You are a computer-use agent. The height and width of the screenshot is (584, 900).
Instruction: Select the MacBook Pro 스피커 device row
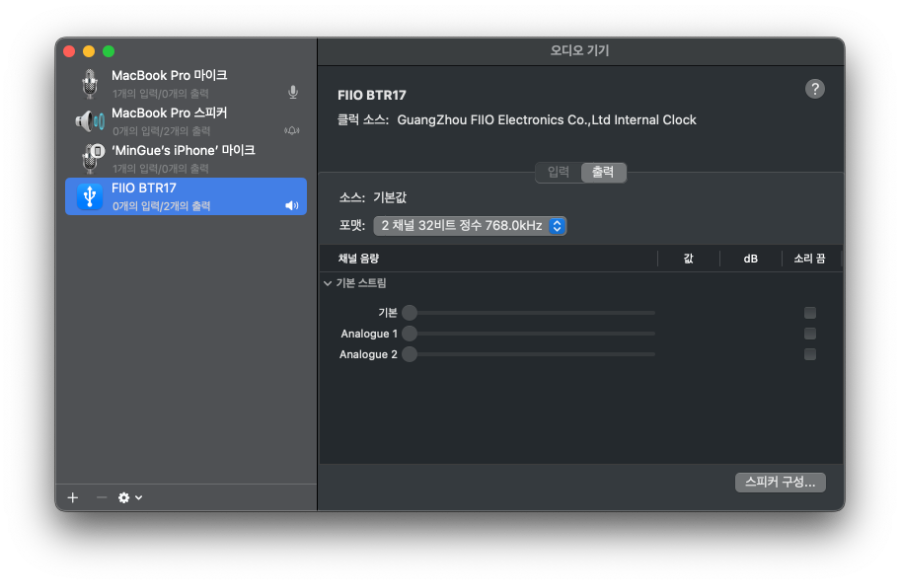[x=186, y=121]
